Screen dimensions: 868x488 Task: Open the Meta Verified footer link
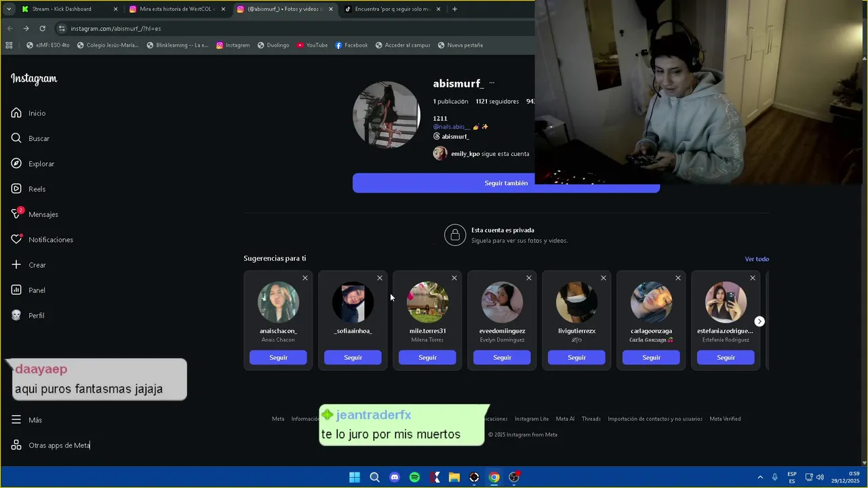725,419
